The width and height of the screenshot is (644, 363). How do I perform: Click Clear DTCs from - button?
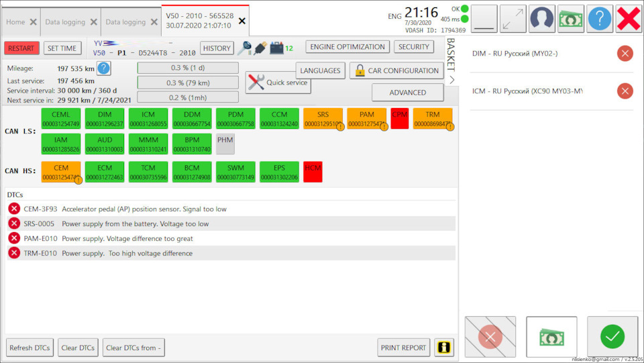point(133,348)
